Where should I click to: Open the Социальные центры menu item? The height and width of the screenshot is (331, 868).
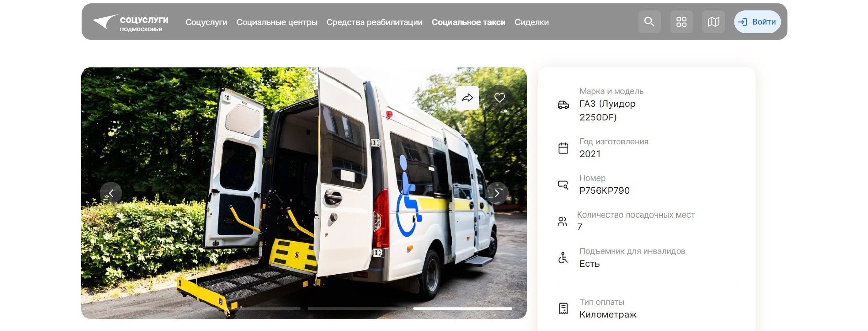click(x=277, y=22)
